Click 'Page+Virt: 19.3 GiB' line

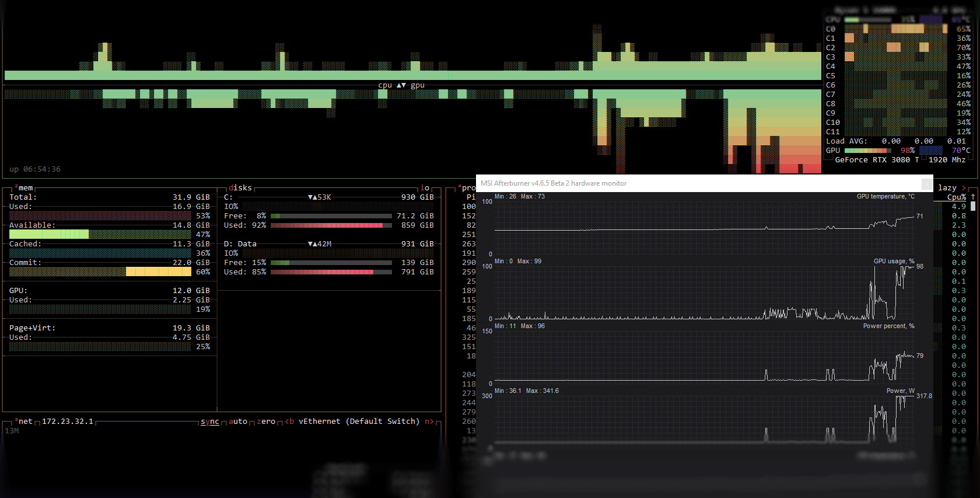click(x=110, y=328)
